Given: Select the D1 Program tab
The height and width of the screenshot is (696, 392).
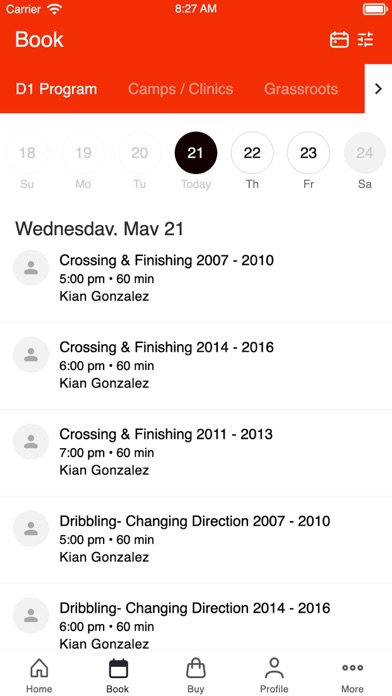Looking at the screenshot, I should [56, 89].
